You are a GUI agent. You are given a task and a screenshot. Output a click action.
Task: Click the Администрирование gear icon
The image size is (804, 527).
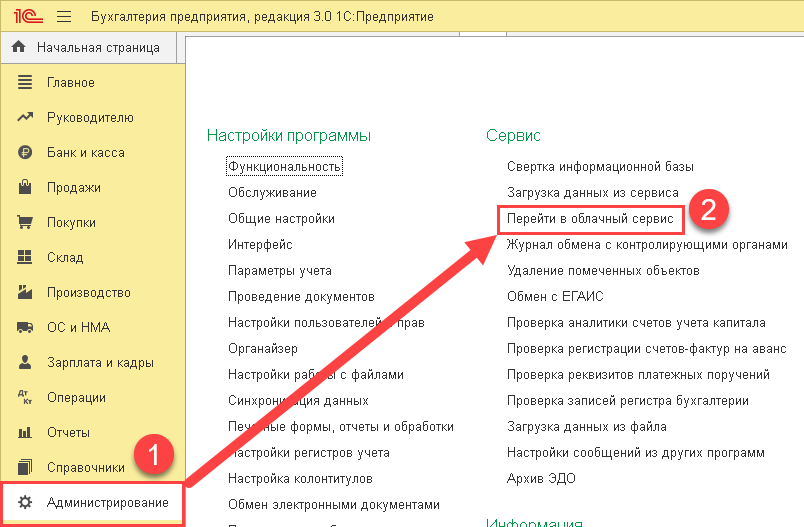pos(25,502)
